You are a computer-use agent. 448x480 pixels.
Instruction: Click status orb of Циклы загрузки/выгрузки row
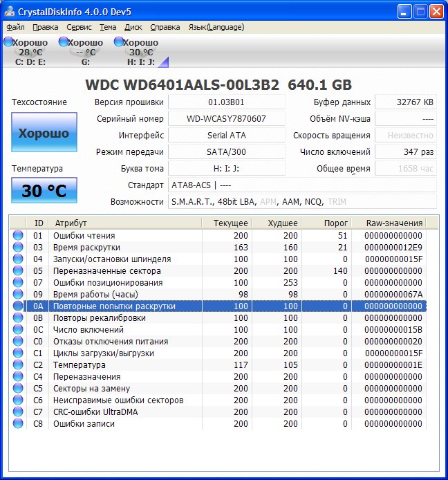click(18, 353)
